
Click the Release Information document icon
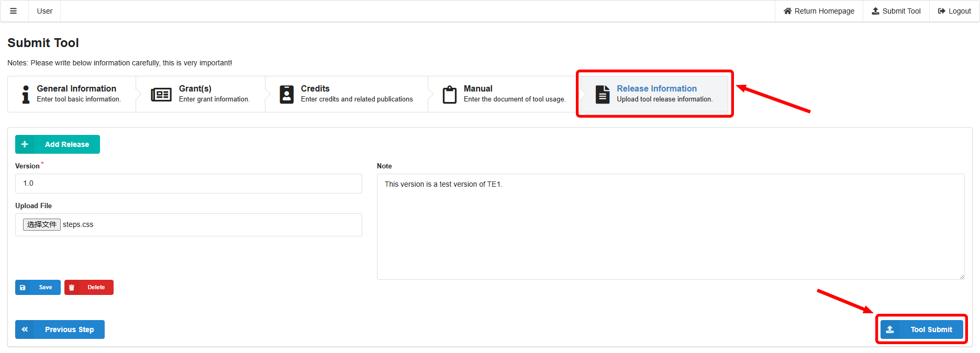pyautogui.click(x=603, y=94)
